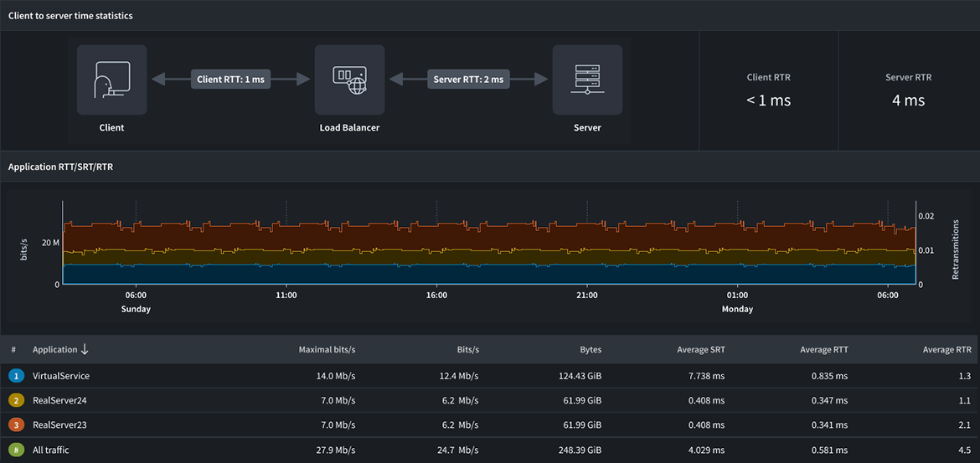
Task: Click the orange badge numbered 3
Action: coord(14,424)
